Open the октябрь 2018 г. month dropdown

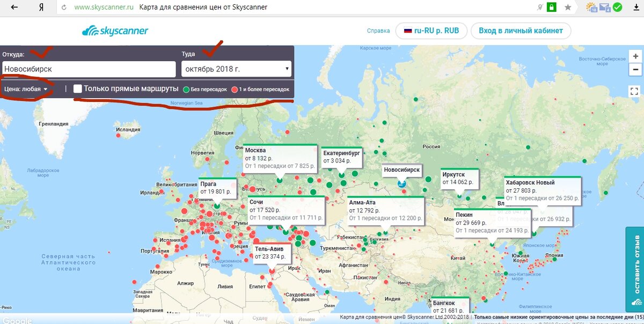click(x=237, y=69)
